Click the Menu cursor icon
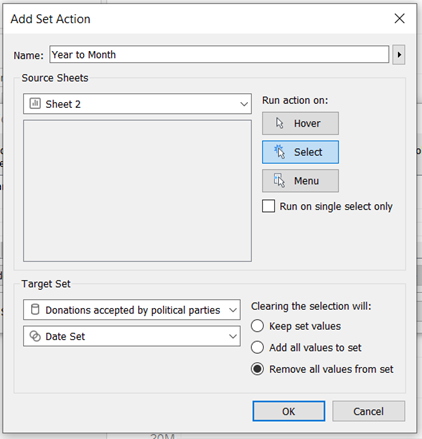 (x=279, y=181)
